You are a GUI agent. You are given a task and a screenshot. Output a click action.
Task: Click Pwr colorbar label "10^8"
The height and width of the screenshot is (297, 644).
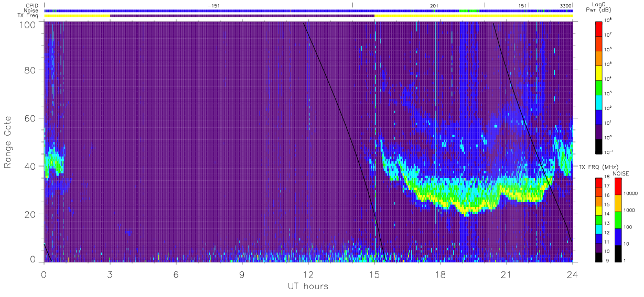(x=609, y=19)
